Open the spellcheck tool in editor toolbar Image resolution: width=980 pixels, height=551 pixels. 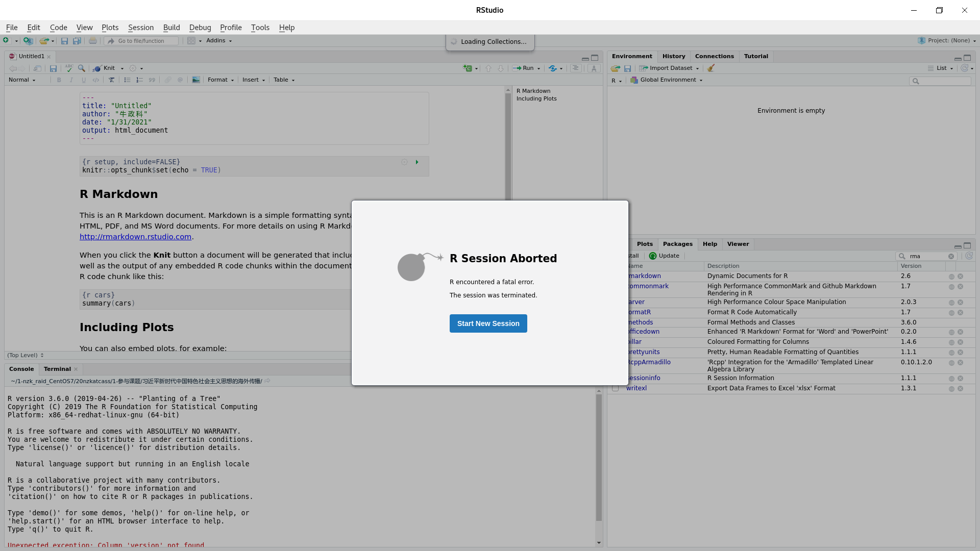pos(69,68)
